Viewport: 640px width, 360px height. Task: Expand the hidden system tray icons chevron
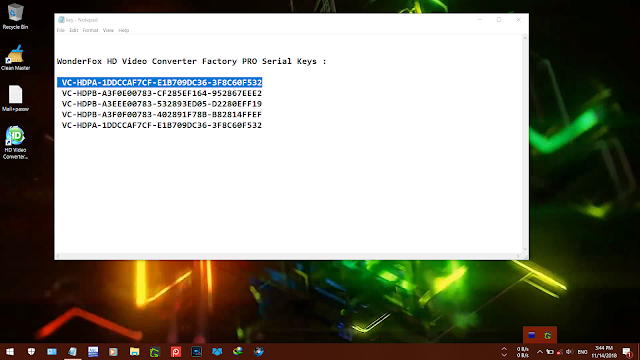[540, 351]
